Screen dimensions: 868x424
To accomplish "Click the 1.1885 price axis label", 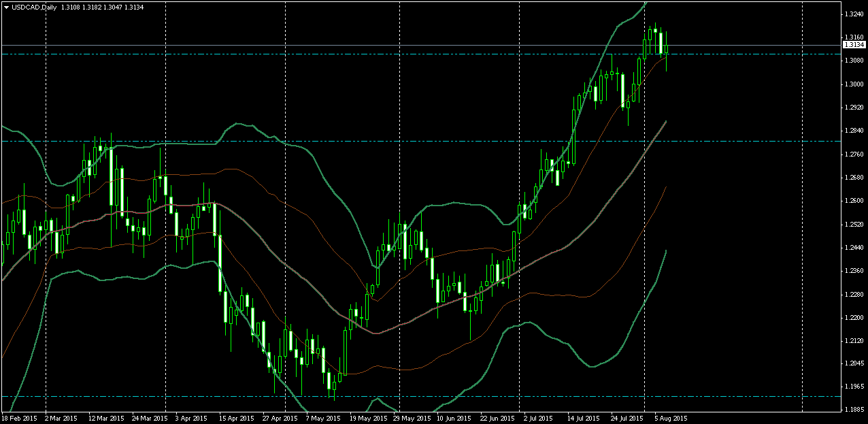I will click(853, 410).
